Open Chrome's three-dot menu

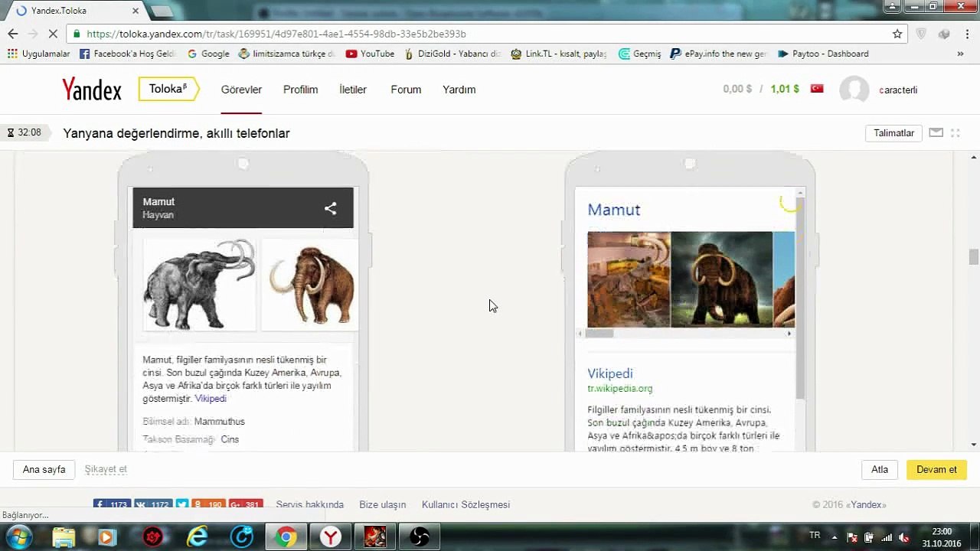(x=968, y=34)
